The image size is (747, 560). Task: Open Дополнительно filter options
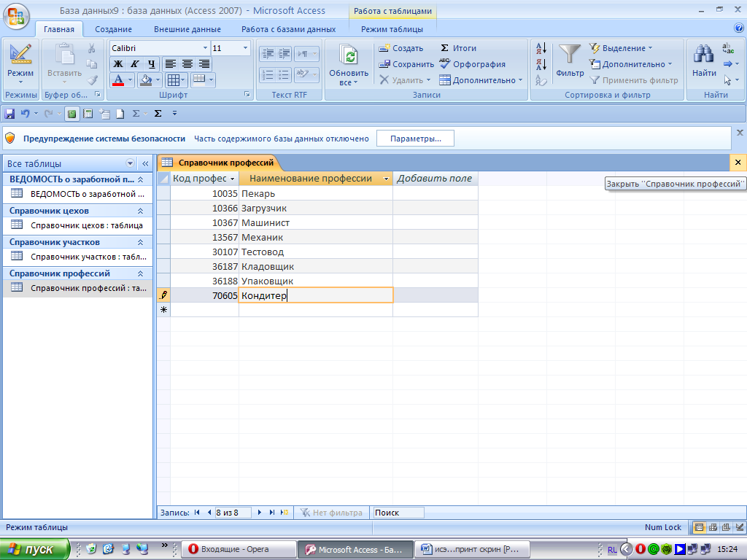pos(631,64)
